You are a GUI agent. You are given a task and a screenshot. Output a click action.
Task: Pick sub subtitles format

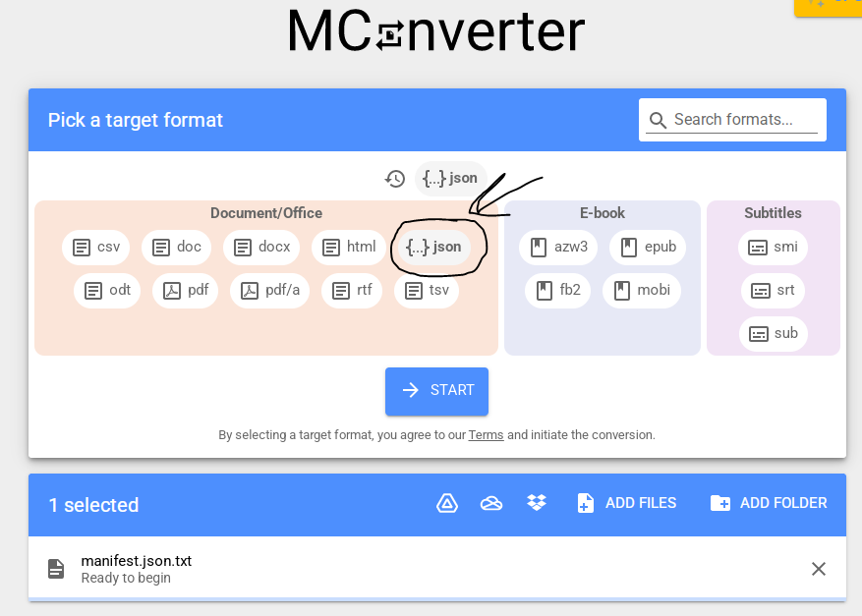[774, 334]
